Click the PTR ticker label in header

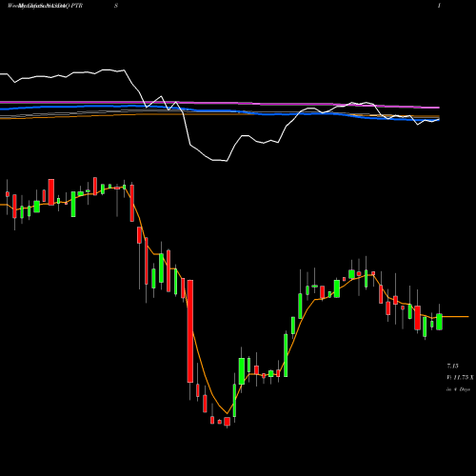tap(77, 6)
